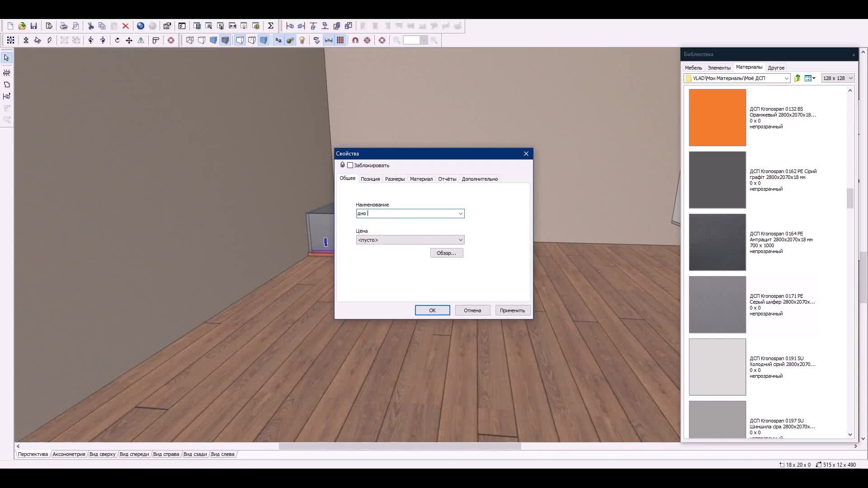Click the library list scrollbar thumb
The image size is (868, 488).
click(850, 198)
